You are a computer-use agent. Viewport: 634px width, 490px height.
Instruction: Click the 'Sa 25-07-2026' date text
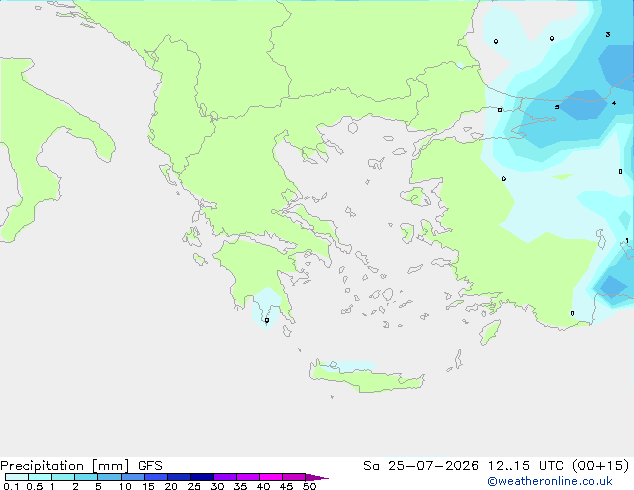pos(421,466)
